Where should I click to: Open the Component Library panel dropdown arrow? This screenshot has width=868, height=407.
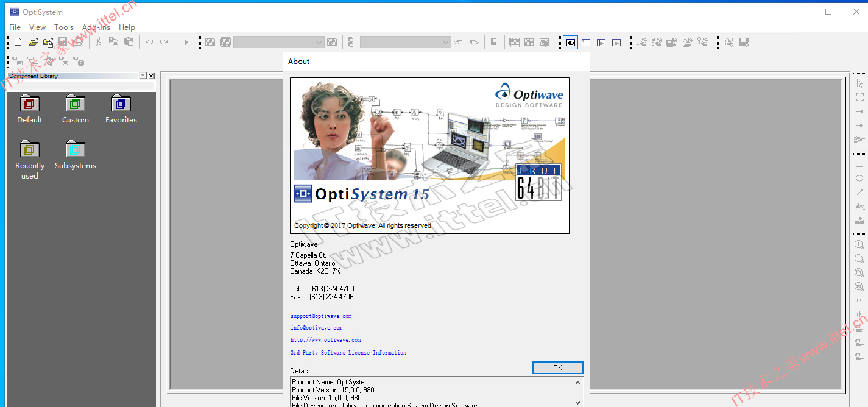(143, 76)
